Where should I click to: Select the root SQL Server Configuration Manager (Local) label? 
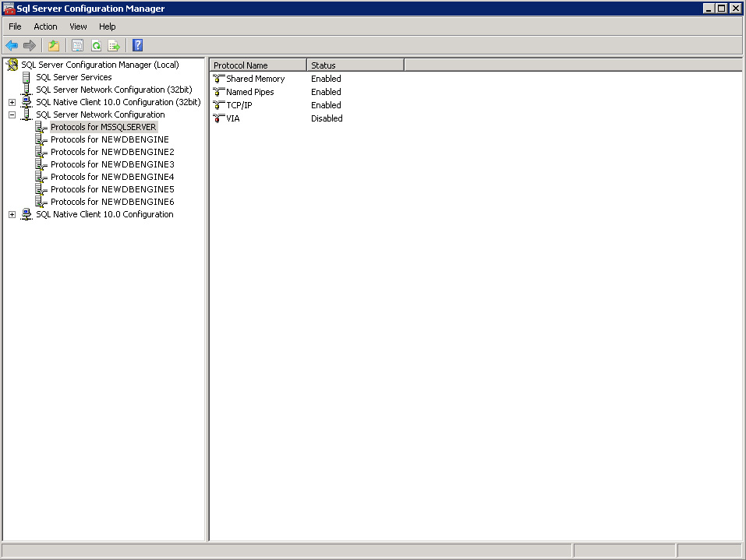point(100,65)
